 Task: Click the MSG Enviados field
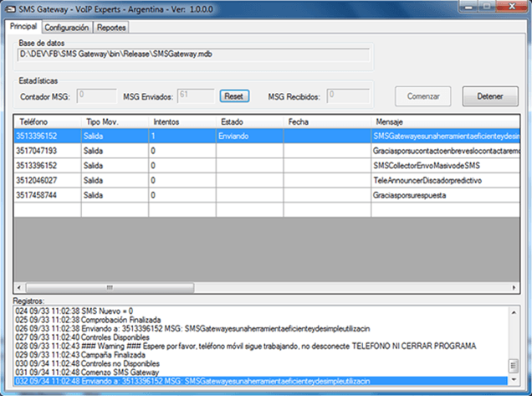point(196,96)
